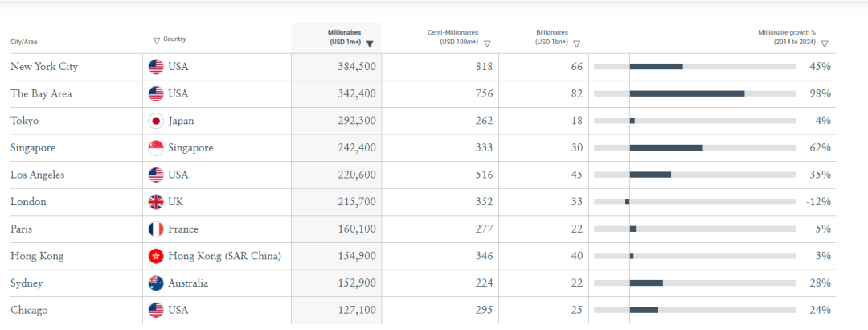The width and height of the screenshot is (868, 330).
Task: Sort by Billionaires column arrow
Action: coord(576,44)
